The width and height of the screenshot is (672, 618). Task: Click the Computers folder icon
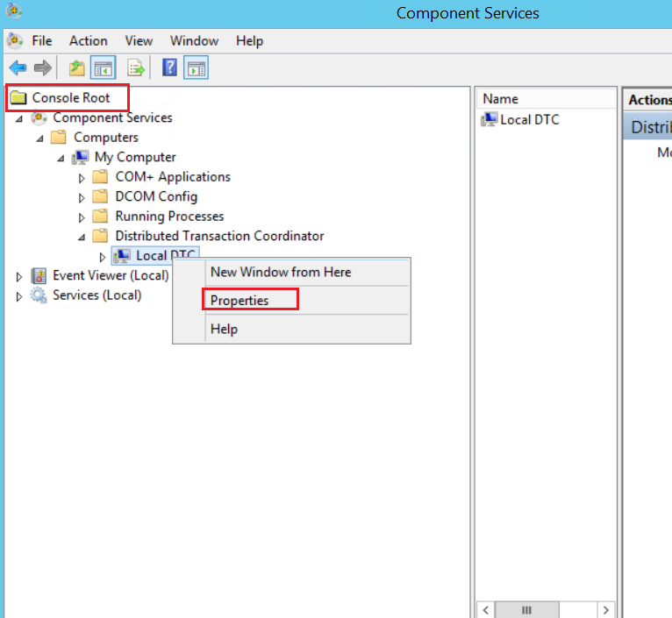click(58, 138)
